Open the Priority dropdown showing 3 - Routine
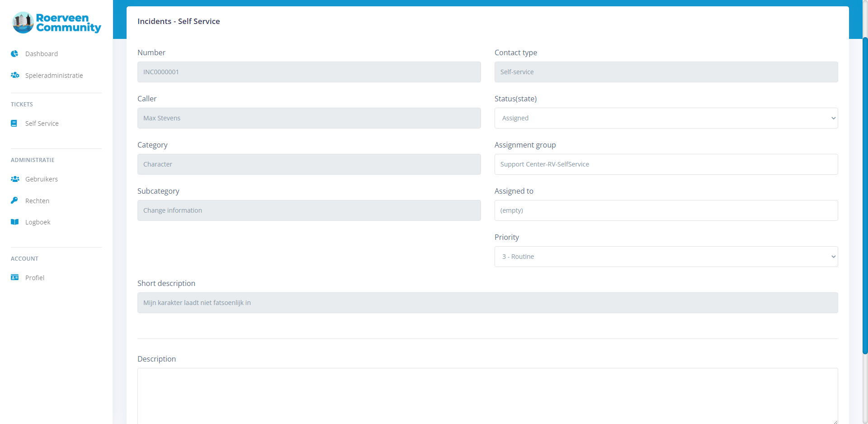The width and height of the screenshot is (868, 424). coord(665,257)
